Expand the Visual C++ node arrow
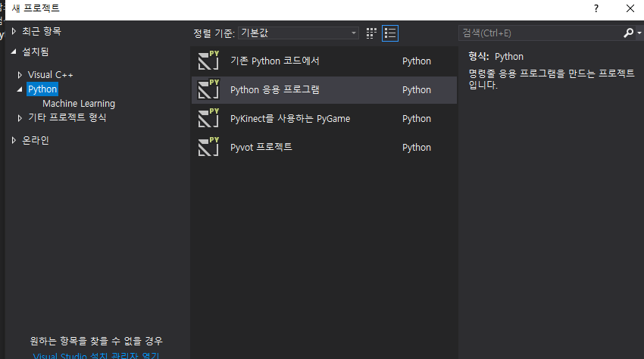 [x=20, y=75]
